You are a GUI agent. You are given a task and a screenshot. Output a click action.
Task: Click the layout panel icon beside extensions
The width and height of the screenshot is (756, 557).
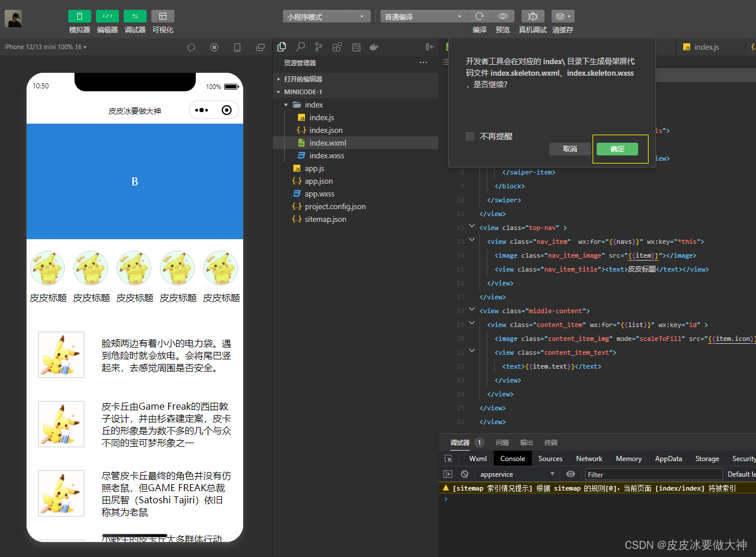[356, 47]
